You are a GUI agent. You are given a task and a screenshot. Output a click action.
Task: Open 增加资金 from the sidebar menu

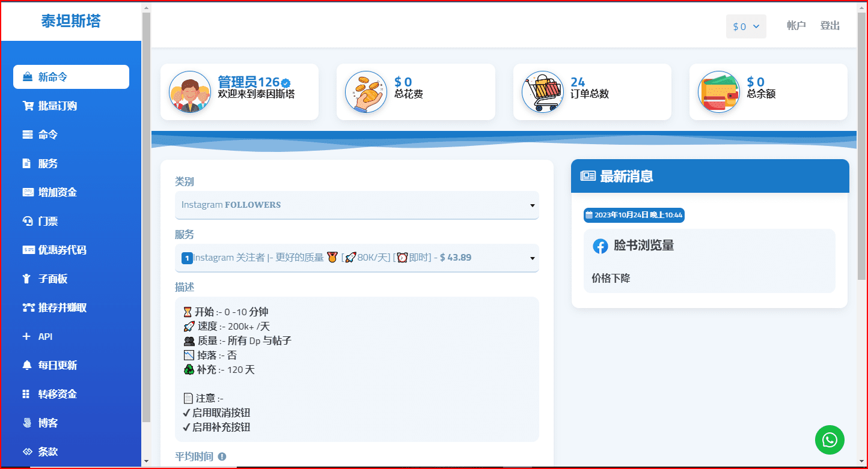click(x=58, y=192)
